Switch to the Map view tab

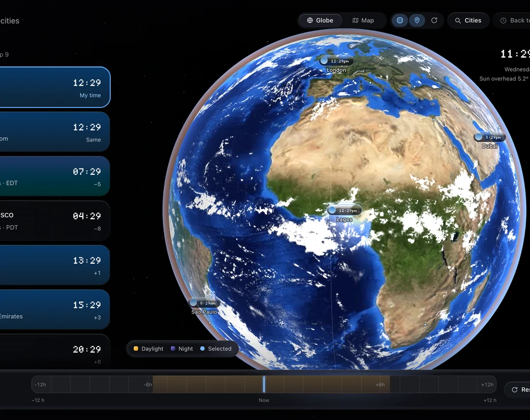pyautogui.click(x=363, y=20)
